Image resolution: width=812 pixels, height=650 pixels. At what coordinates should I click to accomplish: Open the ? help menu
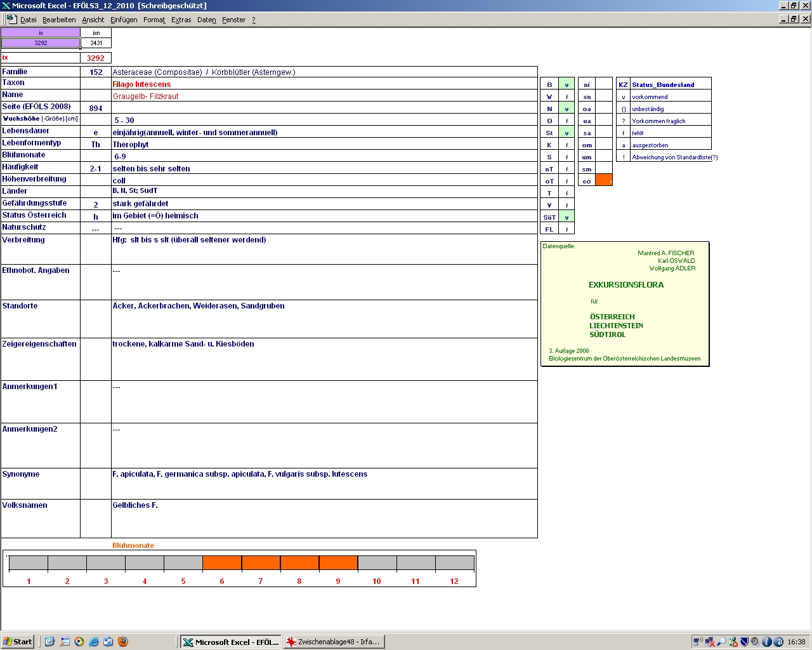254,20
